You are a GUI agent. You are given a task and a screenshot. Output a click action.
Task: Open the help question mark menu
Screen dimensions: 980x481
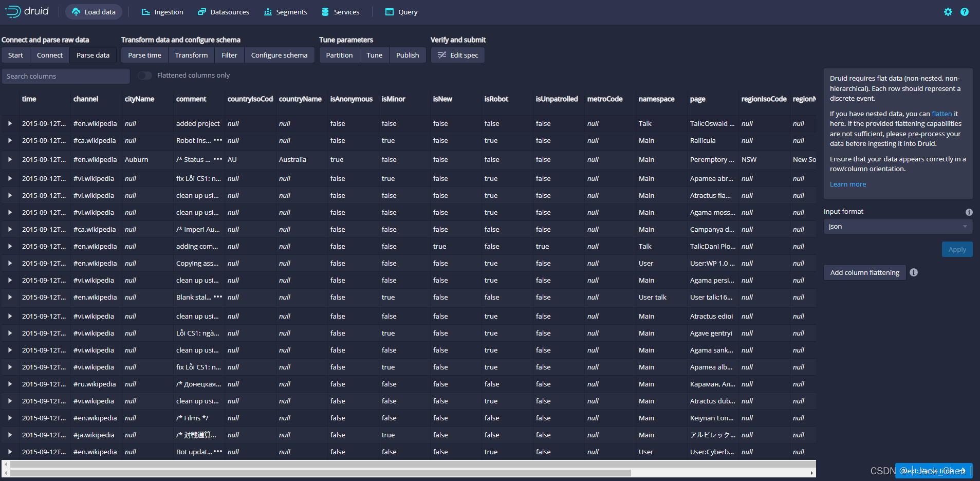[x=965, y=12]
